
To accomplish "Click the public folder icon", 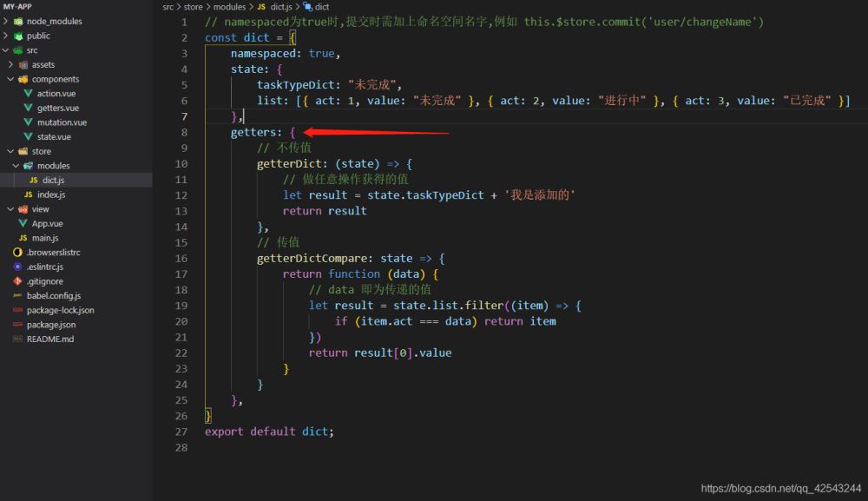I will tap(18, 36).
